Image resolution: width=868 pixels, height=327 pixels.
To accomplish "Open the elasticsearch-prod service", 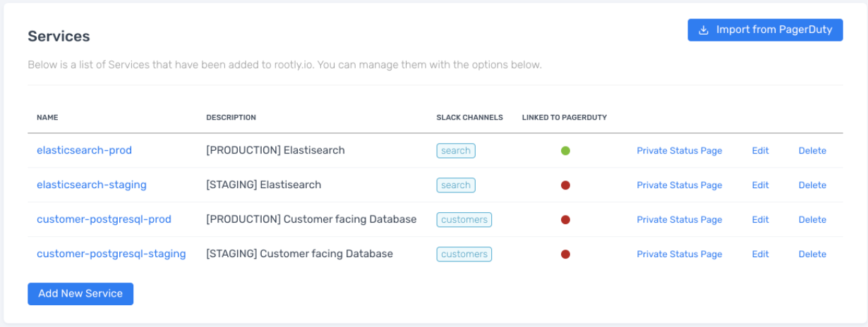I will (84, 150).
